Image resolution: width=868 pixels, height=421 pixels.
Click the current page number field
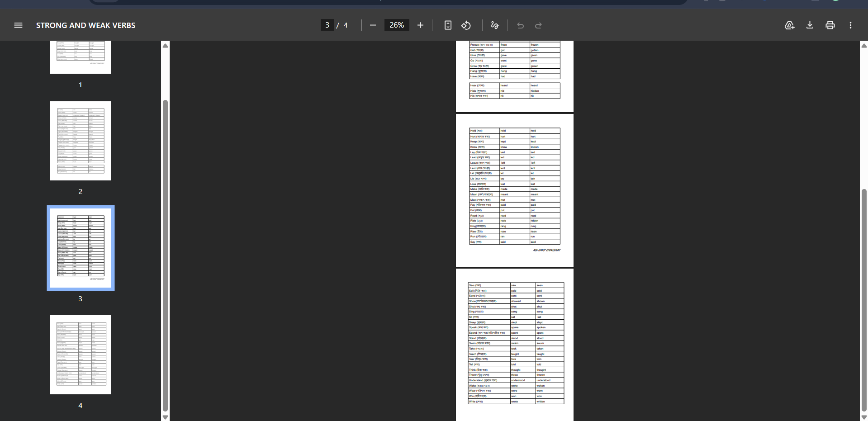point(327,25)
